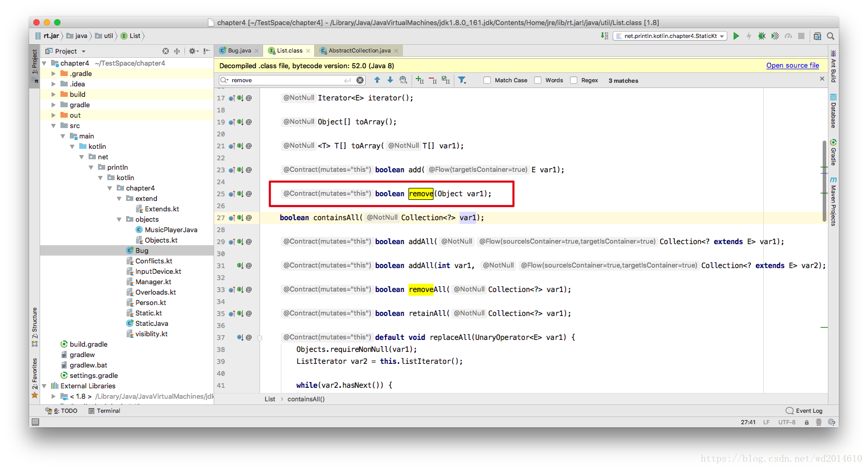Screen dimensions: 868x469
Task: Go to previous search occurrence arrow
Action: [377, 80]
